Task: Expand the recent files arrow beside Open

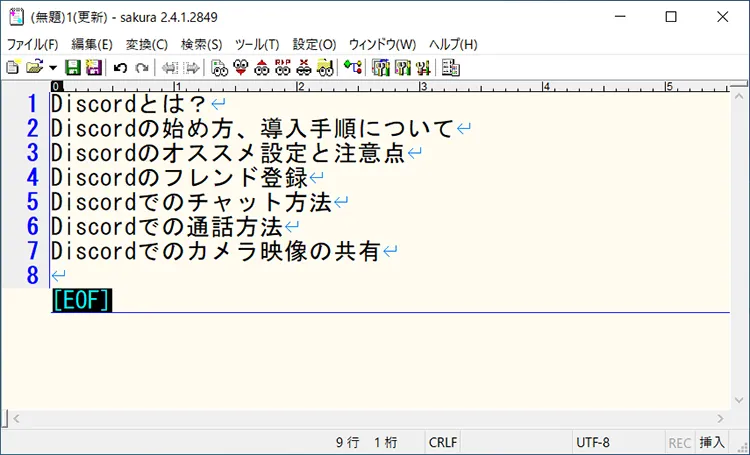Action: click(x=53, y=68)
